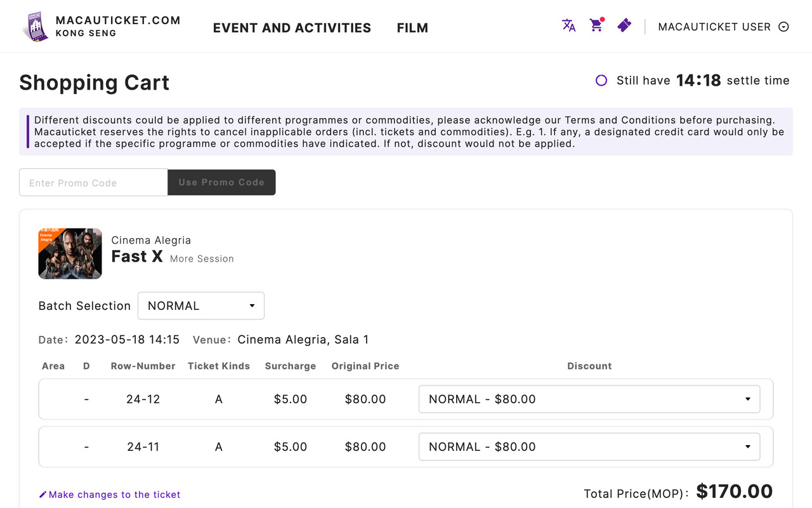
Task: Click the Shopping Cart heading
Action: click(x=95, y=83)
